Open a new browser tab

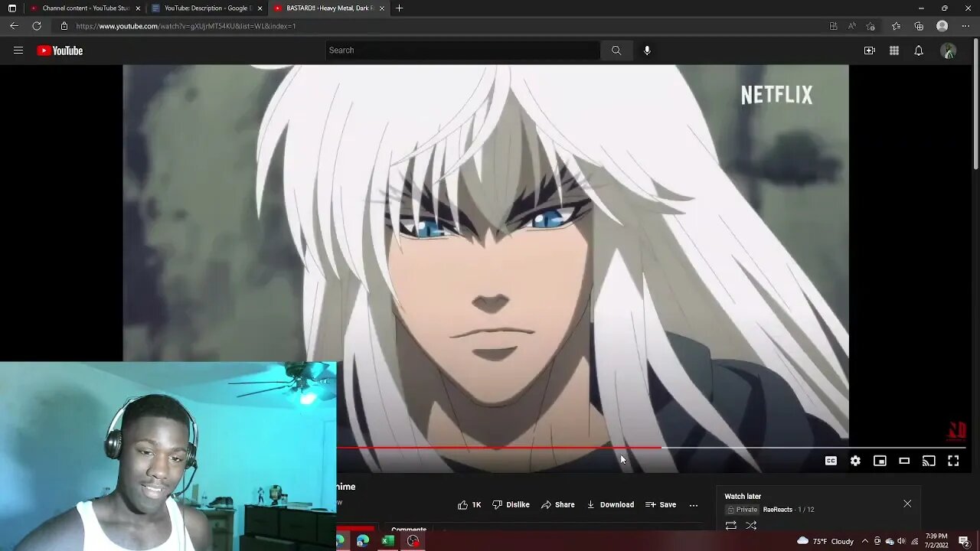click(x=399, y=8)
